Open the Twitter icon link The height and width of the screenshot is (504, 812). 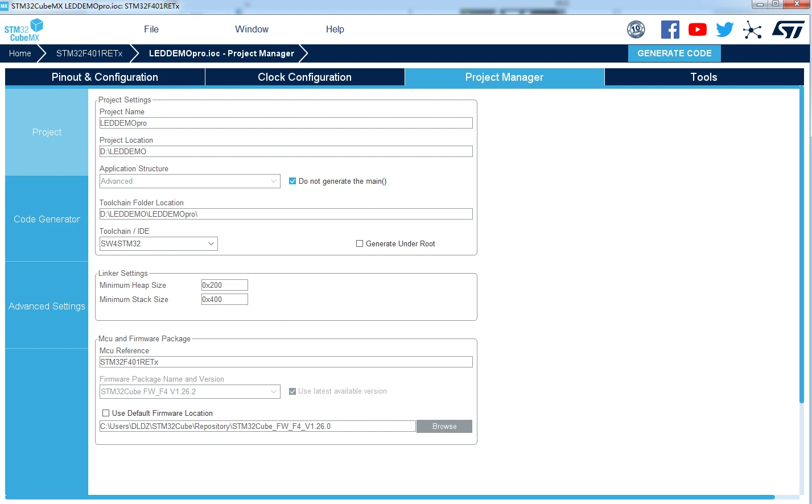(x=724, y=30)
